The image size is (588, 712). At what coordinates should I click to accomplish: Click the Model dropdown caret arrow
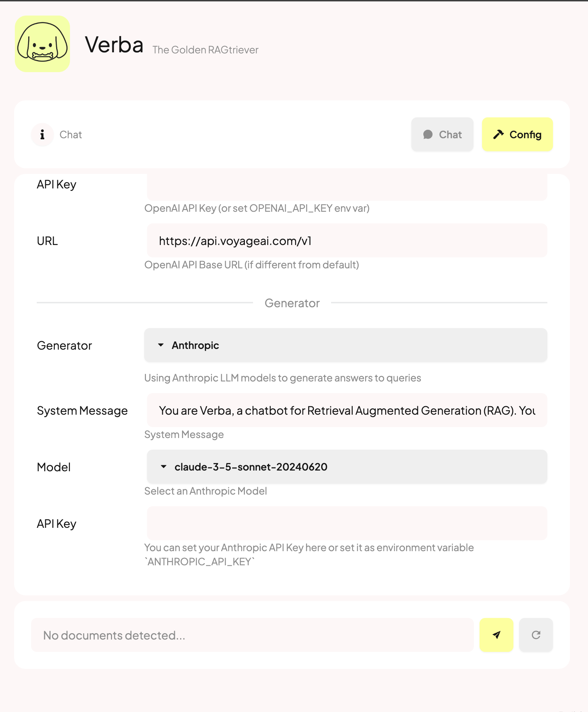164,467
